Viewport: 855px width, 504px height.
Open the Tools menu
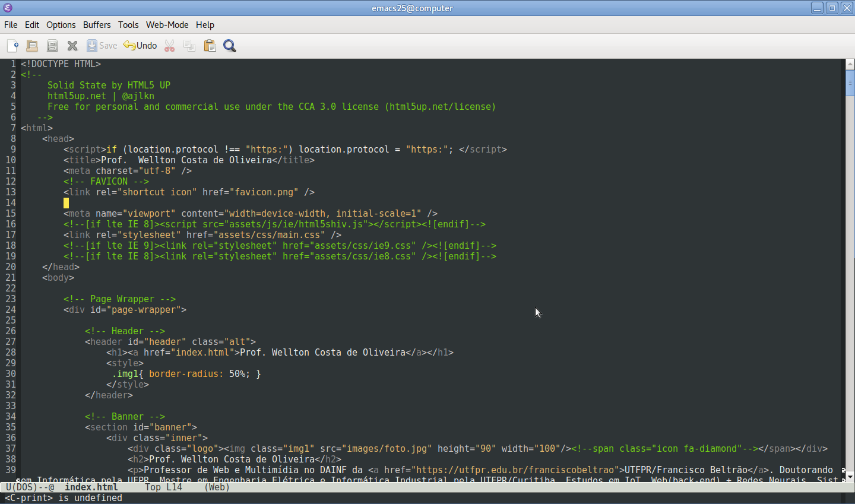pyautogui.click(x=128, y=25)
